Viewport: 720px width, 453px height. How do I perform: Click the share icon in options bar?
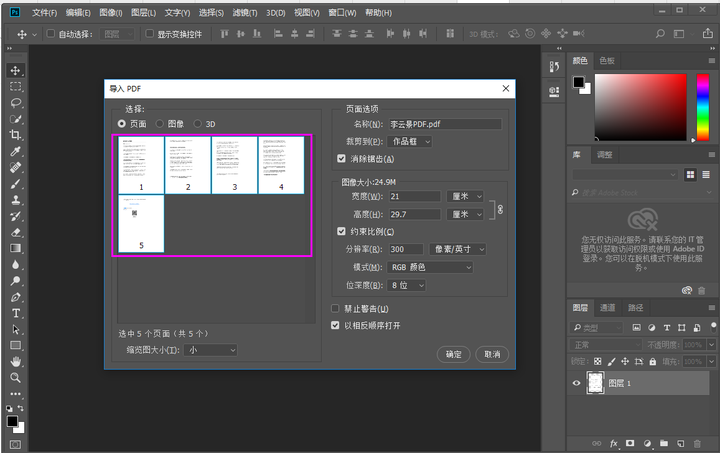[708, 34]
